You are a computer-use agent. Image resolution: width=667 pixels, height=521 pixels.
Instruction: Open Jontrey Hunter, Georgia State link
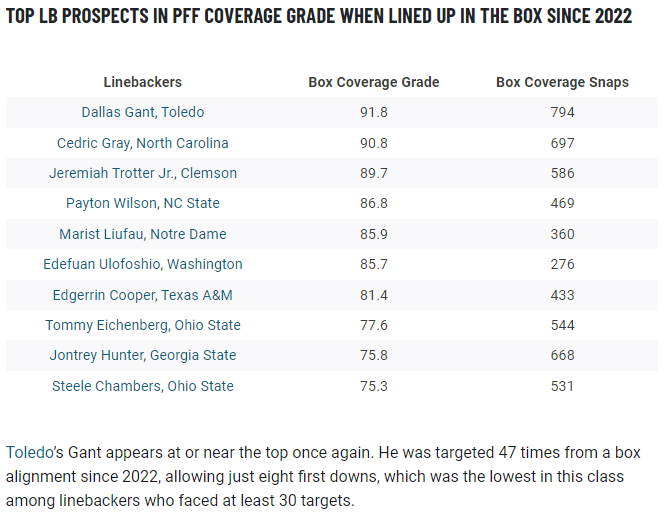[x=143, y=355]
